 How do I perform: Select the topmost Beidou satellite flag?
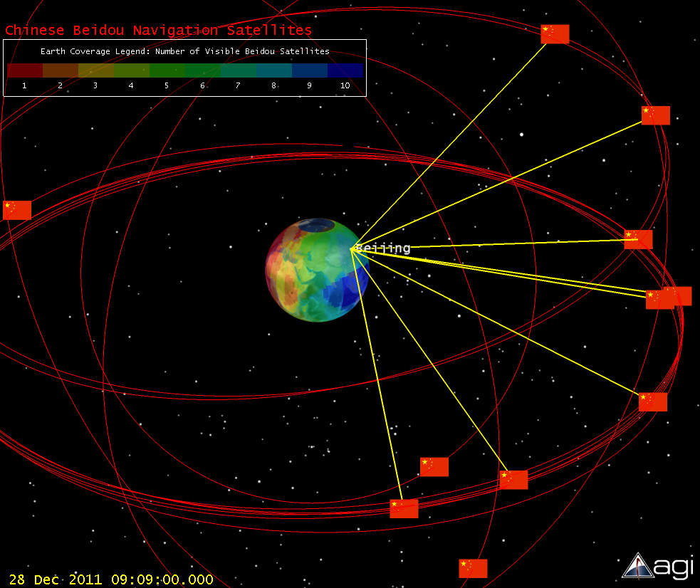pyautogui.click(x=555, y=34)
